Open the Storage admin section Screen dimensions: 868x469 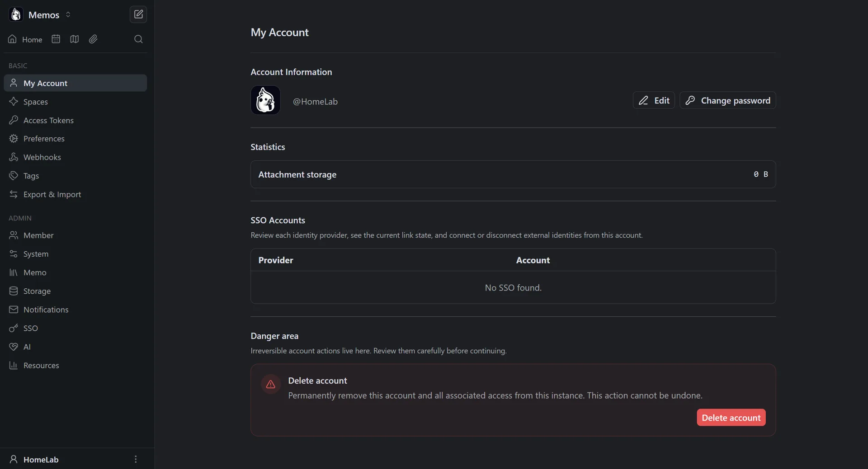pos(75,291)
